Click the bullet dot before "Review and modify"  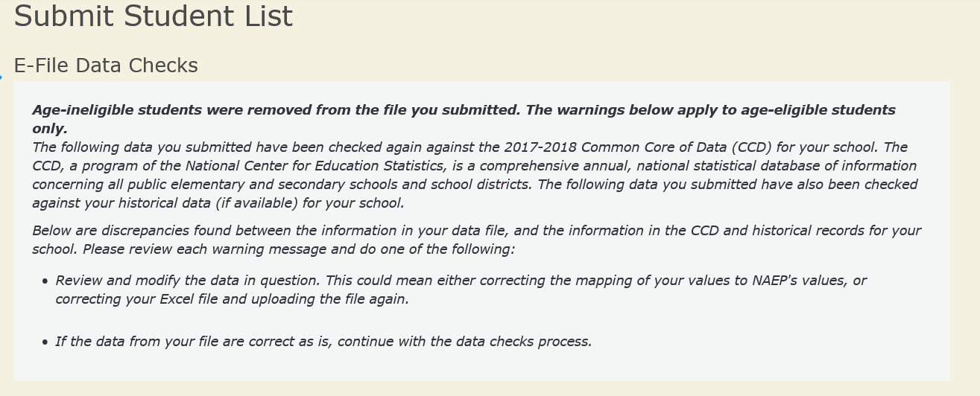pyautogui.click(x=45, y=281)
